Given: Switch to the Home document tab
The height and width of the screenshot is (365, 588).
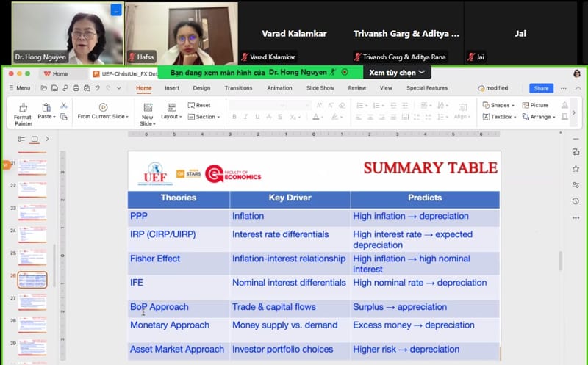Looking at the screenshot, I should 56,73.
